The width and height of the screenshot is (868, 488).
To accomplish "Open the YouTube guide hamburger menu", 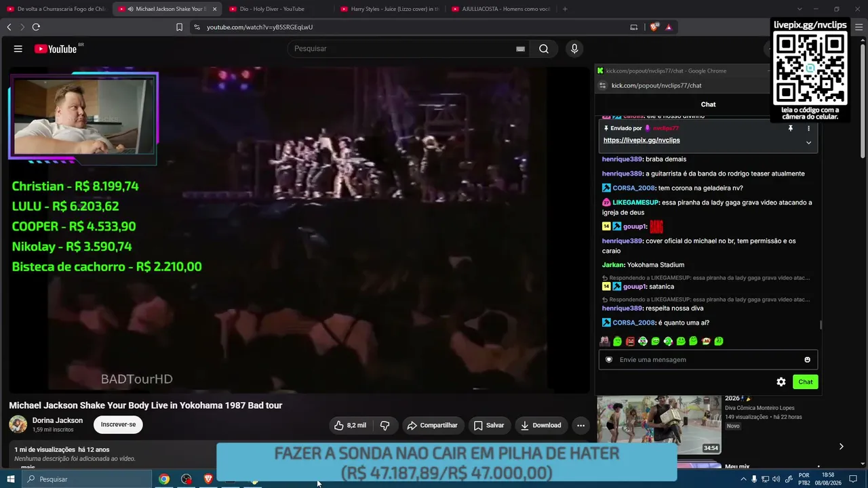I will tap(18, 49).
